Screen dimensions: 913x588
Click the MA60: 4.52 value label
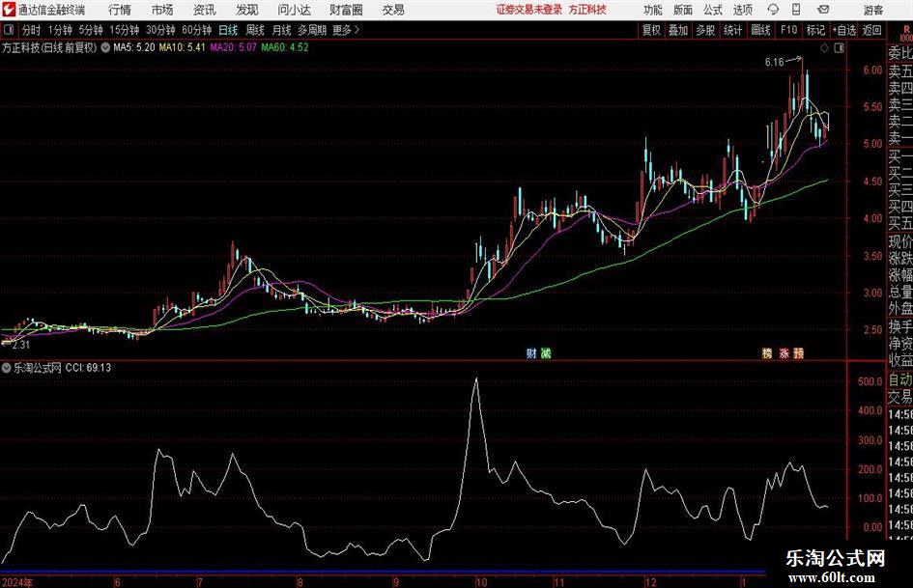tap(285, 47)
